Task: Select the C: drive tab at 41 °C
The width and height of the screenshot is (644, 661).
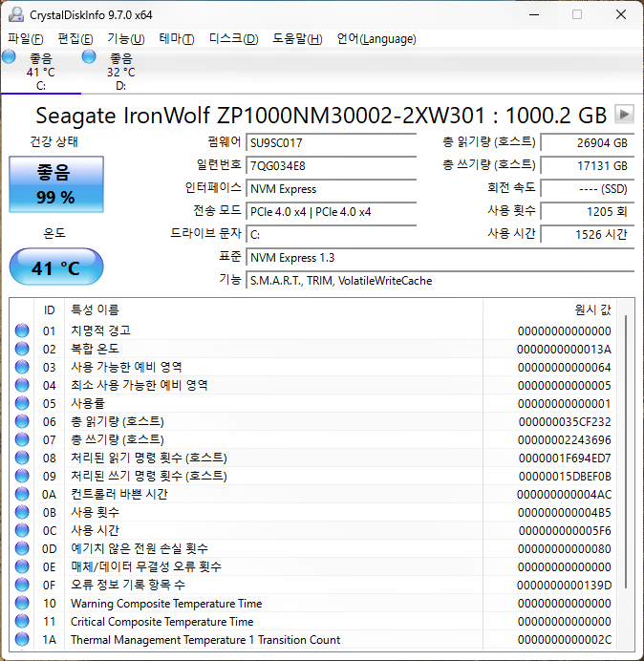Action: [x=41, y=72]
